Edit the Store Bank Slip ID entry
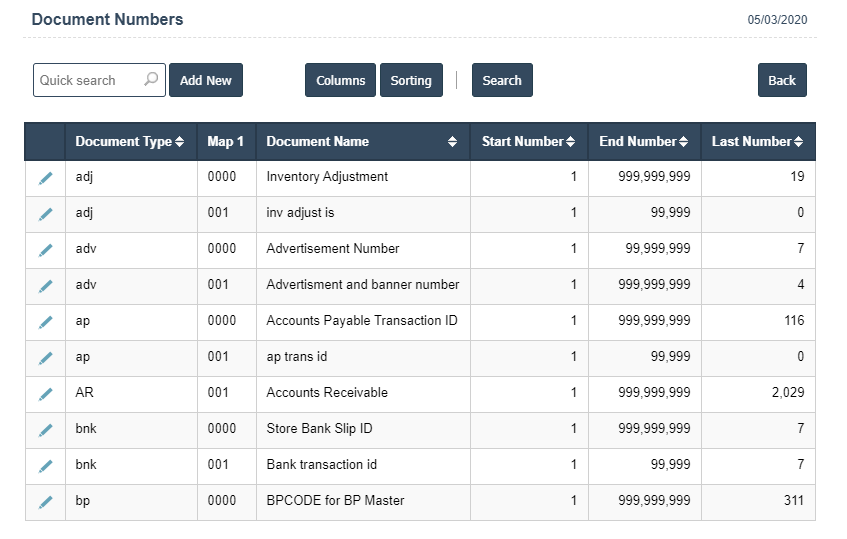The width and height of the screenshot is (847, 539). (45, 430)
